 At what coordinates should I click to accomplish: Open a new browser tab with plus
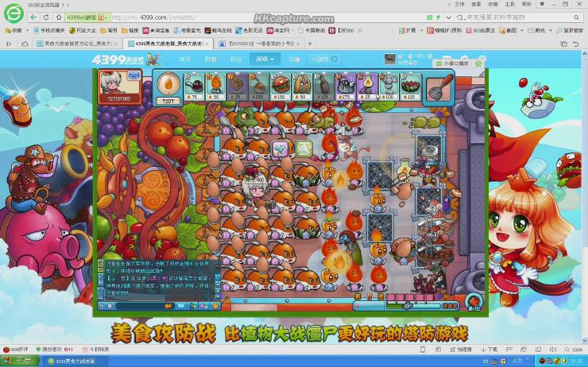(310, 44)
